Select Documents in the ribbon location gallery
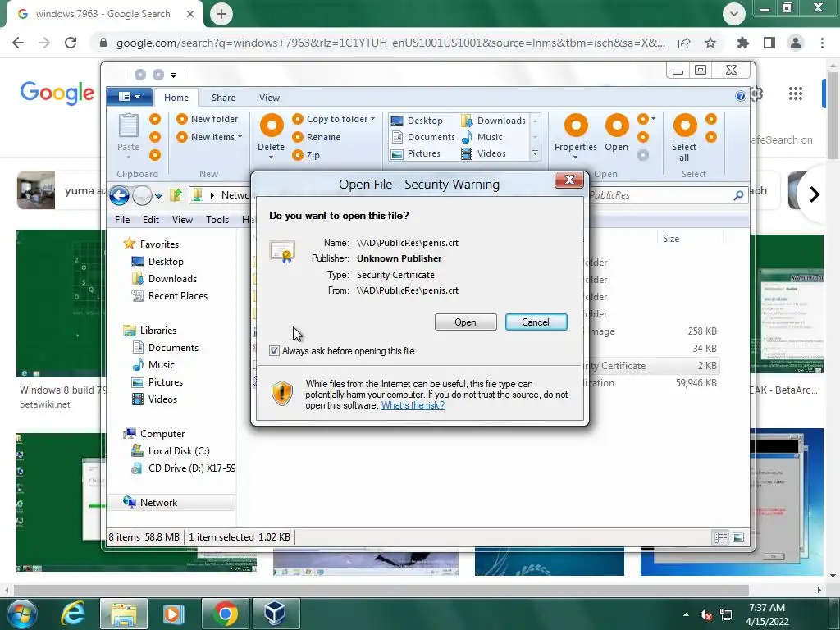This screenshot has height=630, width=840. (x=423, y=137)
